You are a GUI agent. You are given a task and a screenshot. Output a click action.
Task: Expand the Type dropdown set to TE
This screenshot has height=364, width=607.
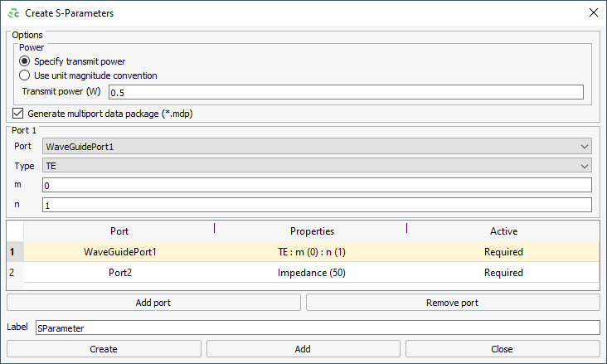(317, 166)
